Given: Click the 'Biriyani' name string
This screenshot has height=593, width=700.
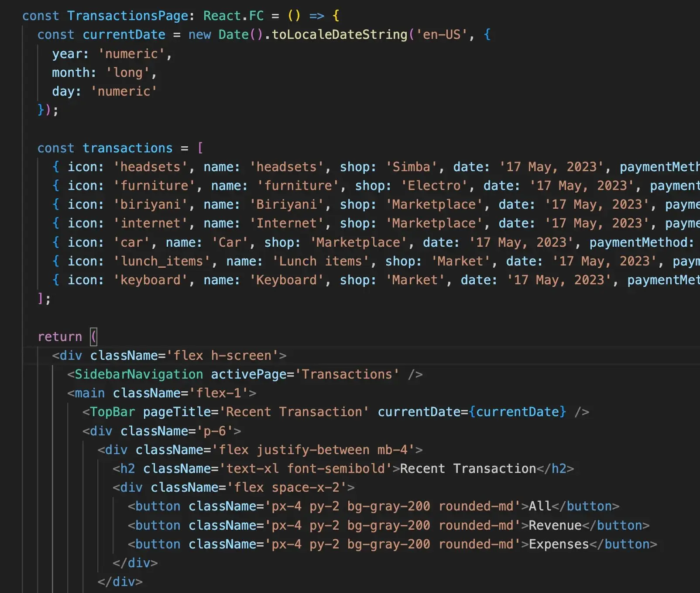Looking at the screenshot, I should (286, 204).
